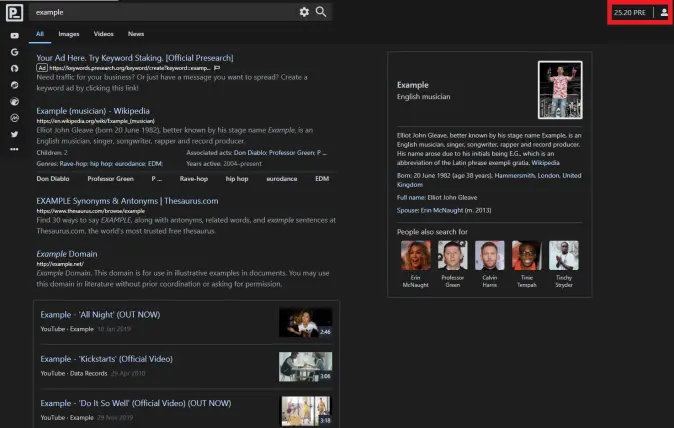Screen dimensions: 674x428
Task: Click the Example musician photo in info panel
Action: (x=560, y=90)
